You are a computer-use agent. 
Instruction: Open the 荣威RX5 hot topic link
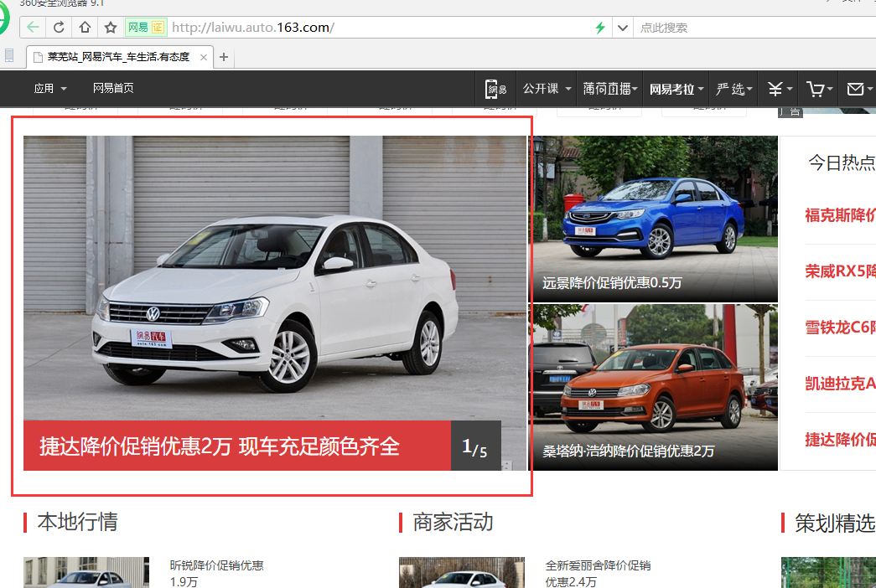[x=840, y=271]
